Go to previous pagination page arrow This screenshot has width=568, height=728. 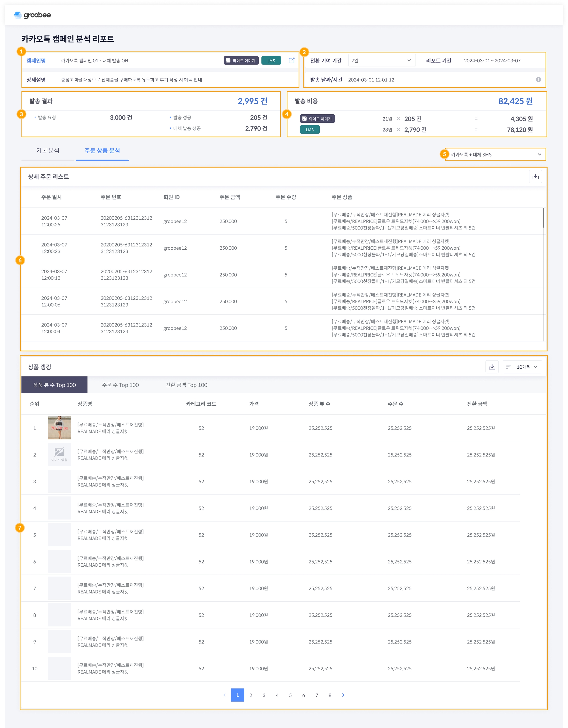[224, 695]
